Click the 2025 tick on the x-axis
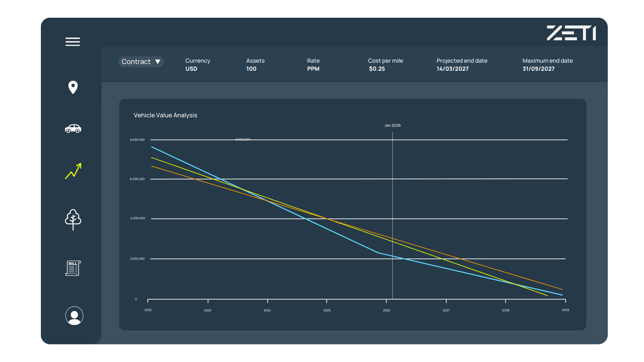This screenshot has width=644, height=362. click(x=327, y=310)
